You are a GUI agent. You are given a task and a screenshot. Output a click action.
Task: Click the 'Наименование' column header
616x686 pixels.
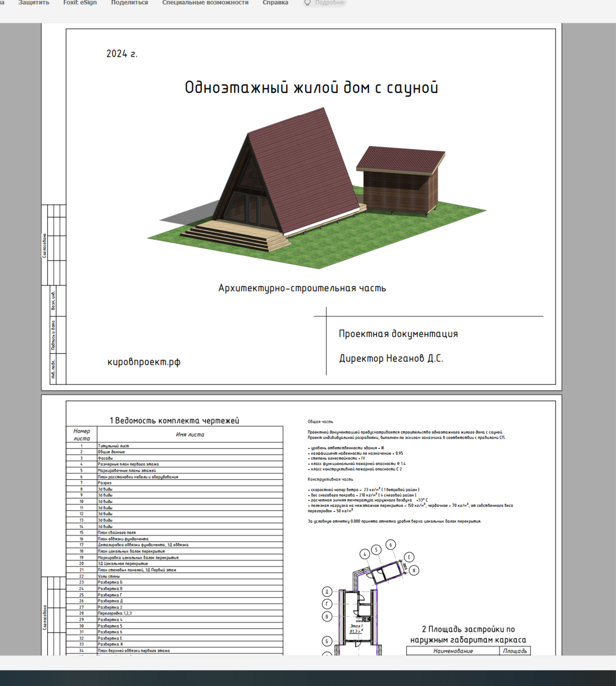pos(453,651)
